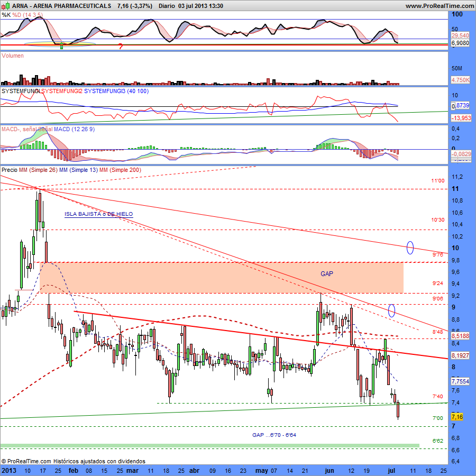The height and width of the screenshot is (476, 476).
Task: Click the 9'06 level label
Action: point(438,299)
